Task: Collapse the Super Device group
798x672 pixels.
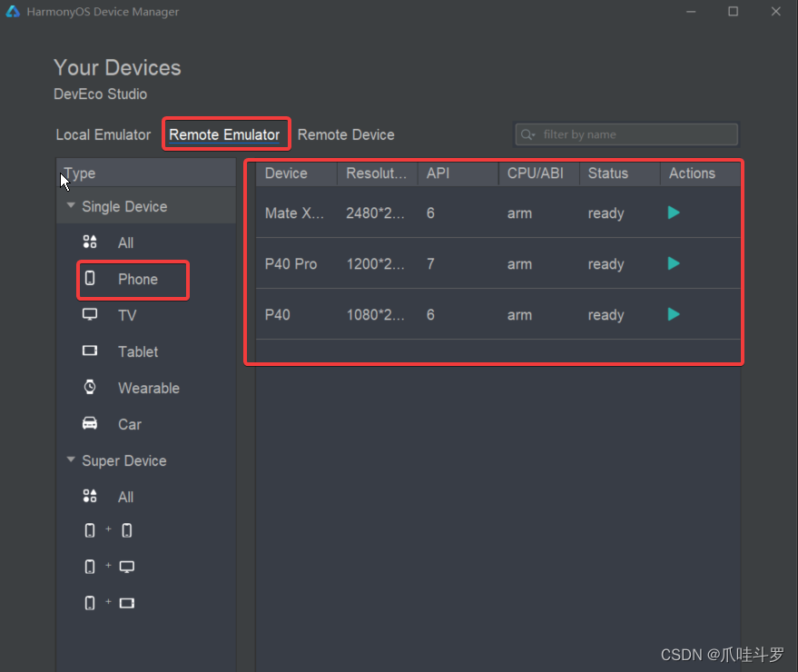Action: point(71,460)
